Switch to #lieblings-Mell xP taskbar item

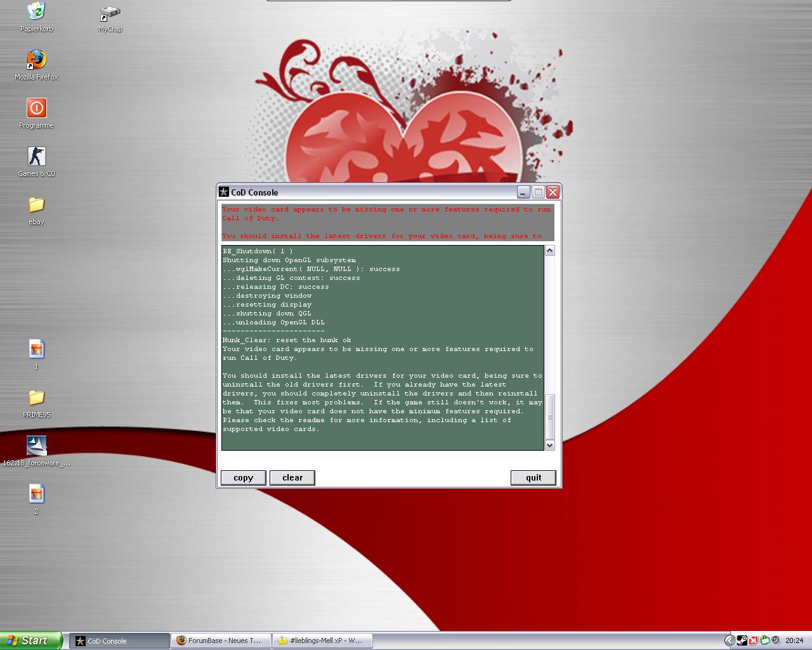pyautogui.click(x=322, y=641)
